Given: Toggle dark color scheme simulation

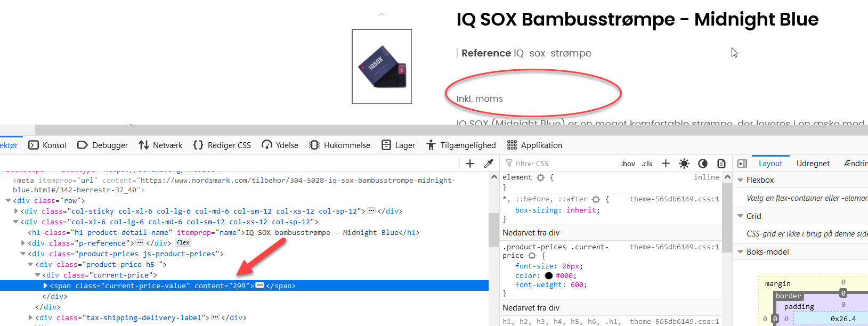Looking at the screenshot, I should tap(703, 164).
